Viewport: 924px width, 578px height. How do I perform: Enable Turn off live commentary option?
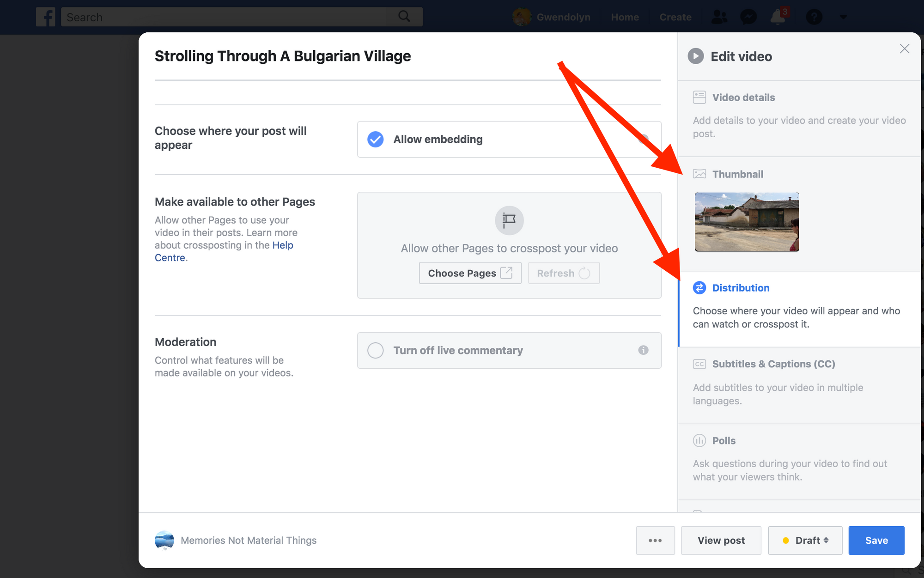point(376,350)
